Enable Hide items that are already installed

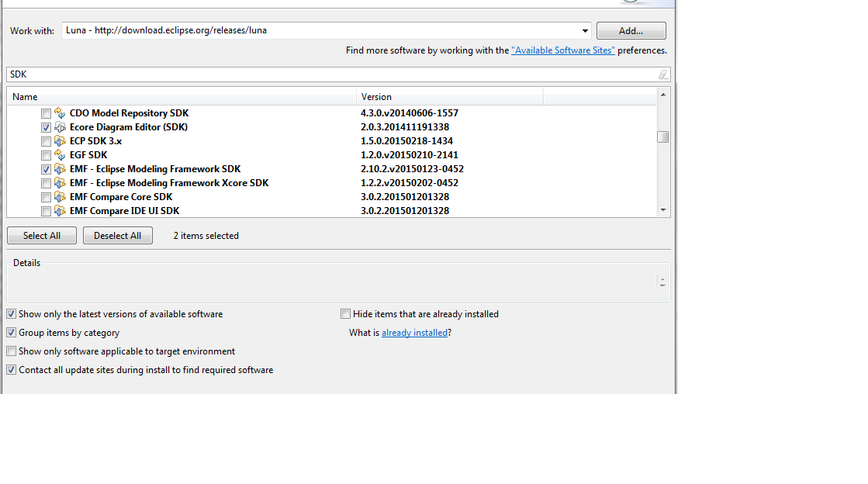click(345, 314)
